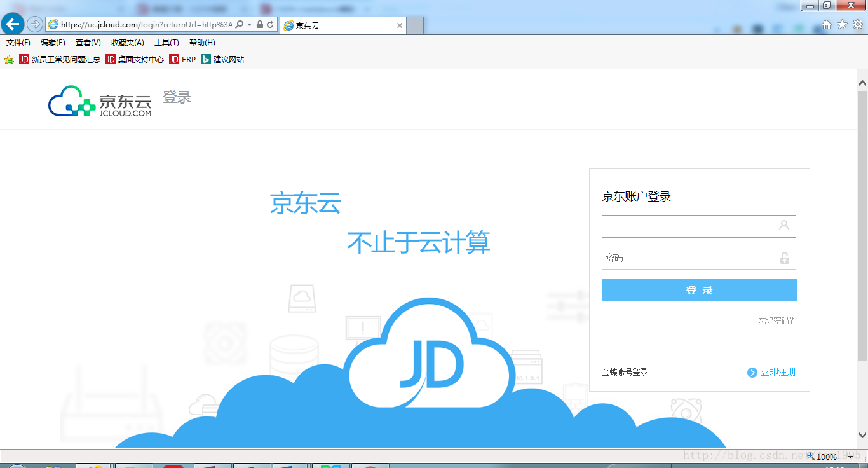This screenshot has height=468, width=868.
Task: Click the 忘记密码? link
Action: point(776,320)
